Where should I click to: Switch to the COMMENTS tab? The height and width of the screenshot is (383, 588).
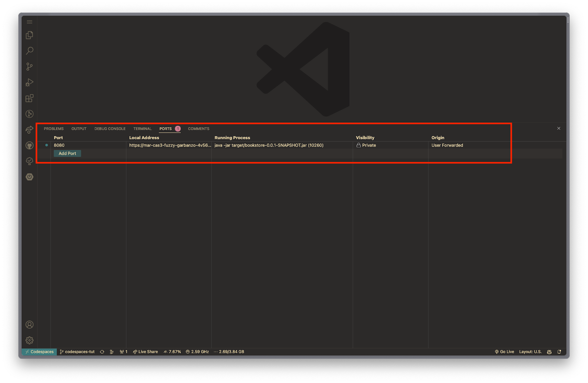click(x=199, y=129)
